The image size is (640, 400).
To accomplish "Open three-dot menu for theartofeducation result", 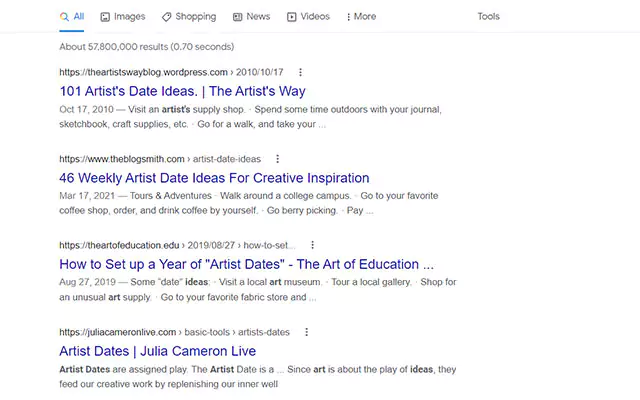I will (x=313, y=245).
